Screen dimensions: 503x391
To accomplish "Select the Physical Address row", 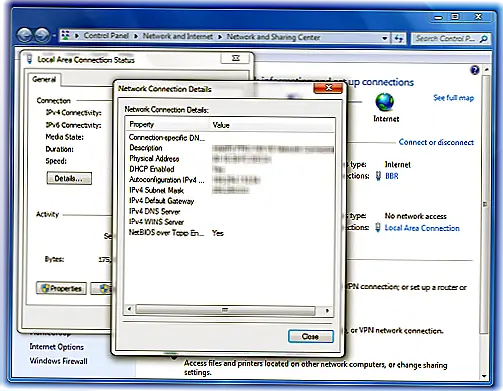I will point(230,159).
